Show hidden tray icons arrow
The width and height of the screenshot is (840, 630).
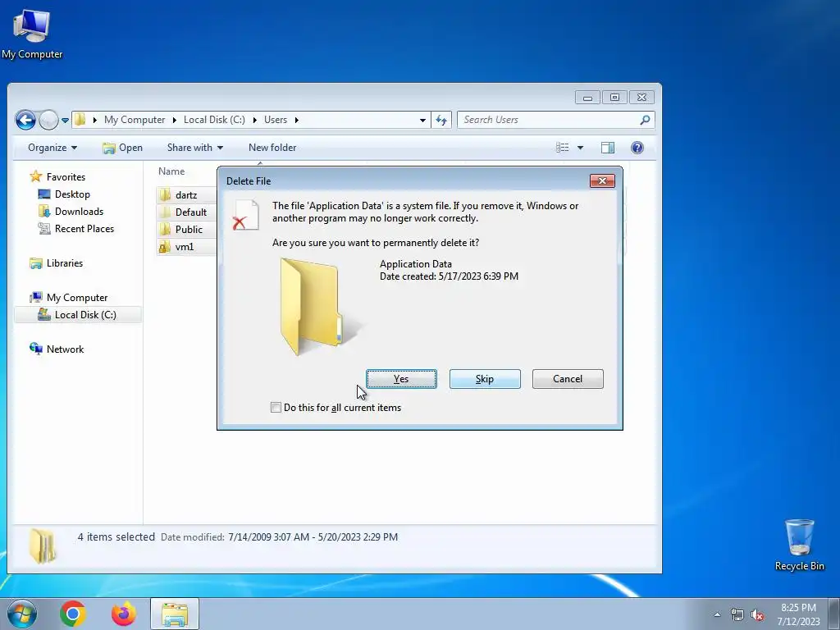coord(717,614)
